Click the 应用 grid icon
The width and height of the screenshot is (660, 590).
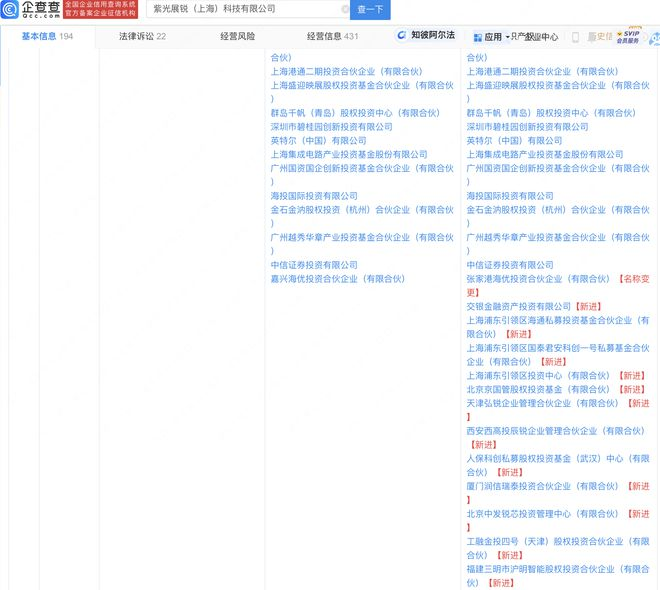click(x=477, y=37)
